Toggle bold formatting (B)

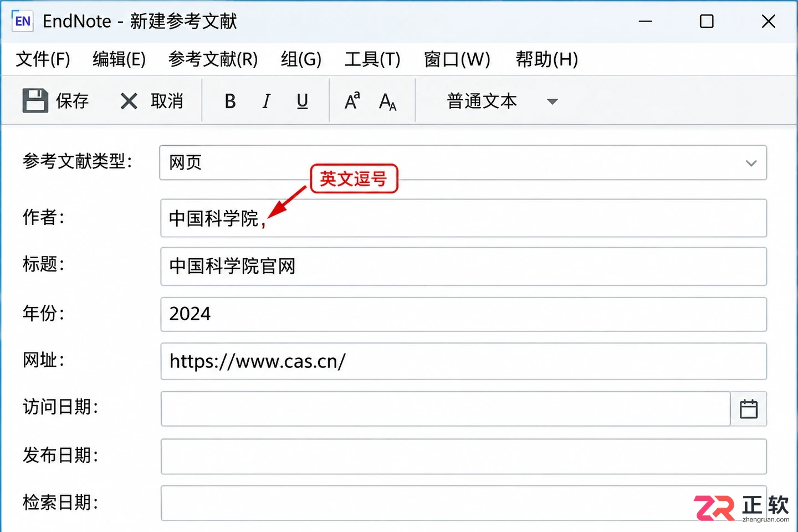click(231, 101)
